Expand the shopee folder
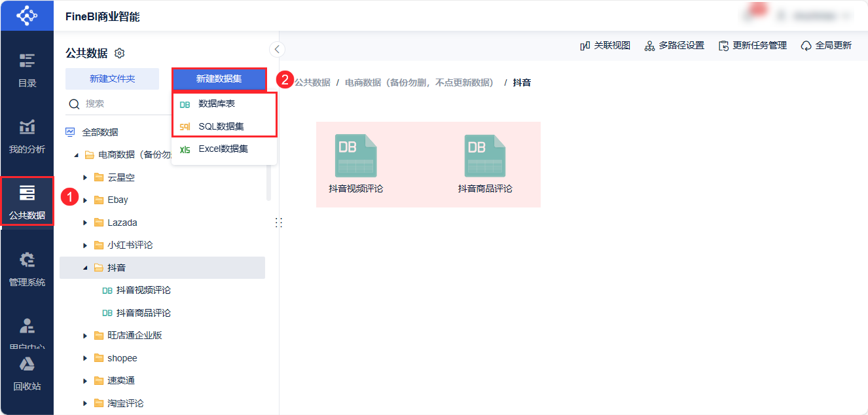 pyautogui.click(x=85, y=358)
